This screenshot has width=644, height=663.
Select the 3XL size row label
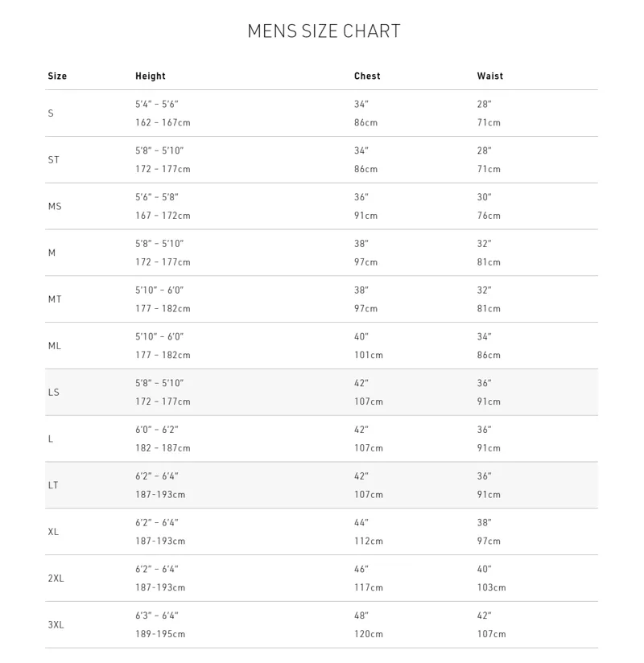pos(56,625)
